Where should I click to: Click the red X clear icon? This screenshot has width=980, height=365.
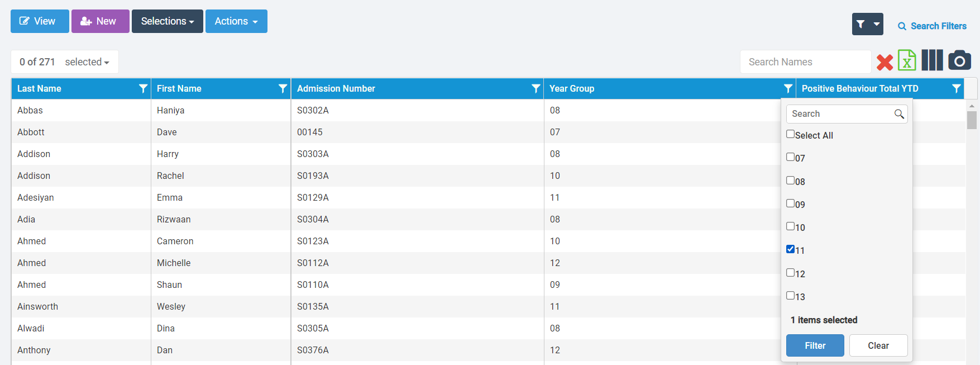[885, 62]
